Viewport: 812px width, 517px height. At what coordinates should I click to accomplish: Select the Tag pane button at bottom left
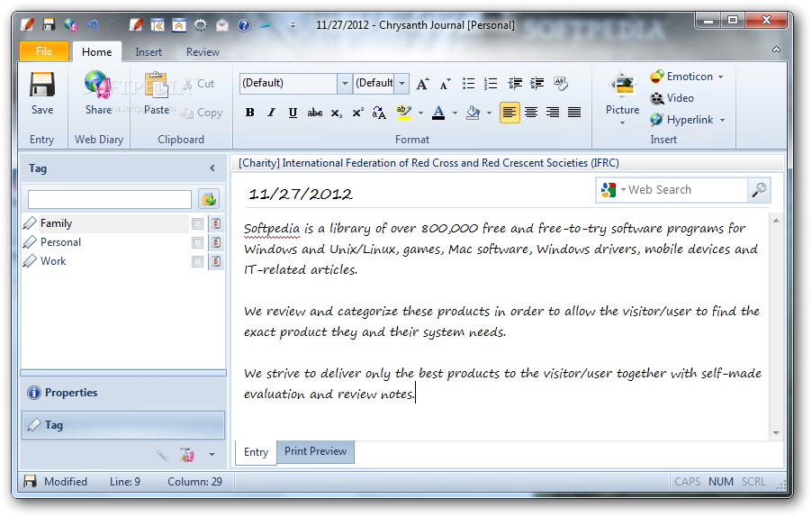123,425
